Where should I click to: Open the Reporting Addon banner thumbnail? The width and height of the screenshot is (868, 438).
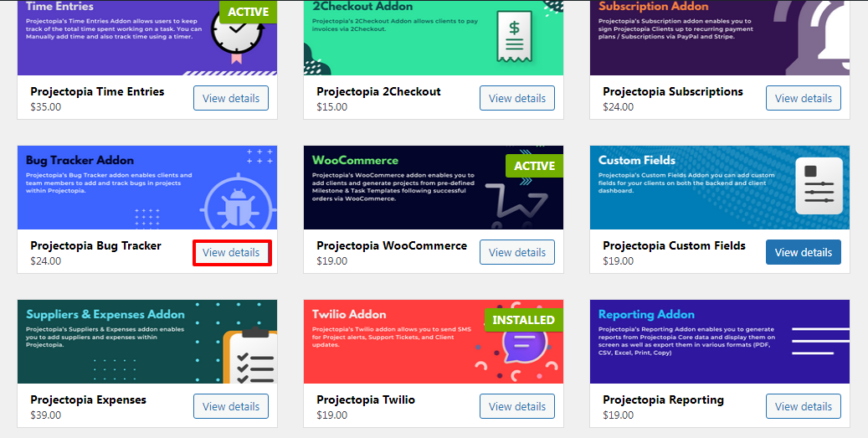point(720,342)
